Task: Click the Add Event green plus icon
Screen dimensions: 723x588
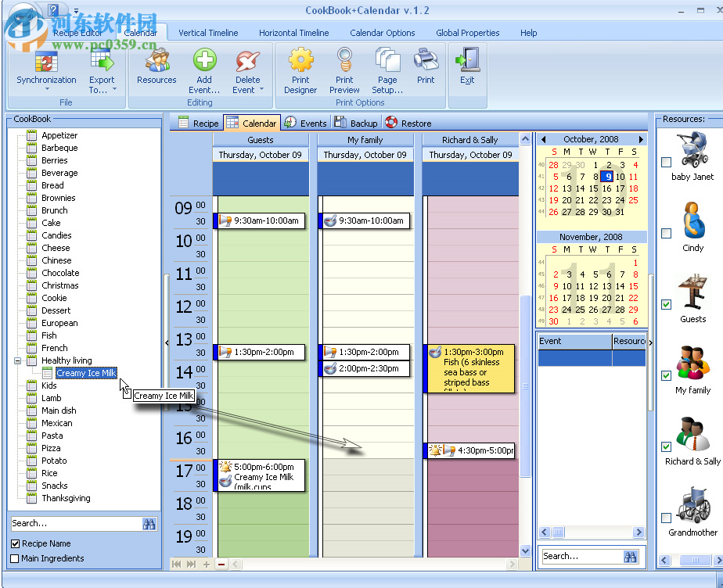Action: coord(204,60)
